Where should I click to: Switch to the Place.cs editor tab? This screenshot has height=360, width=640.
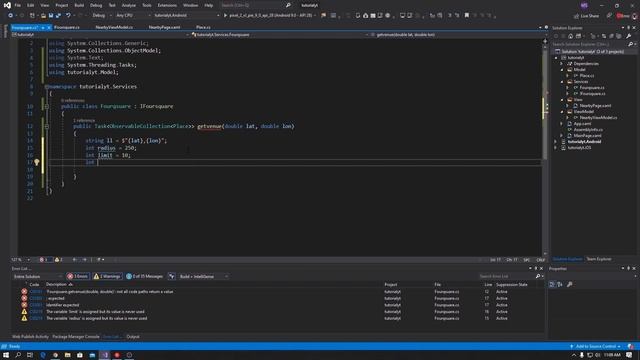pos(203,27)
